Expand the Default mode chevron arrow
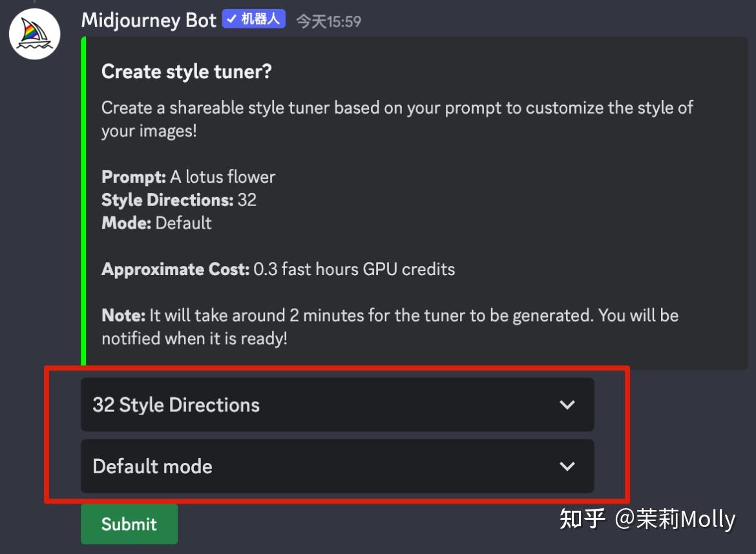Screen dimensions: 756x554 [x=567, y=466]
